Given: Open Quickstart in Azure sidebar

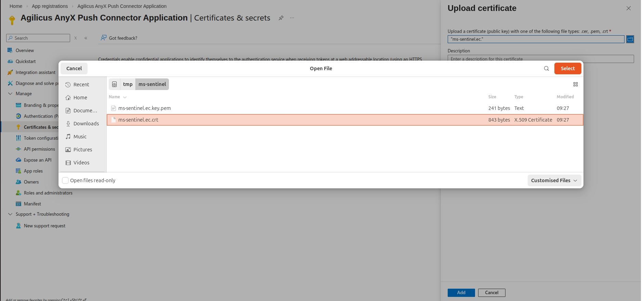Looking at the screenshot, I should (x=26, y=61).
